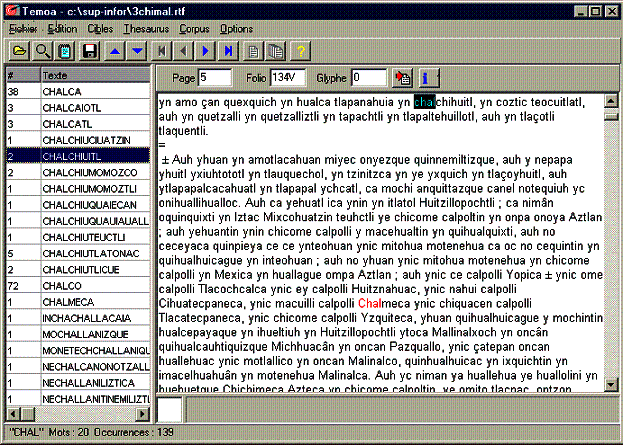Click into the Page number field

[x=214, y=77]
